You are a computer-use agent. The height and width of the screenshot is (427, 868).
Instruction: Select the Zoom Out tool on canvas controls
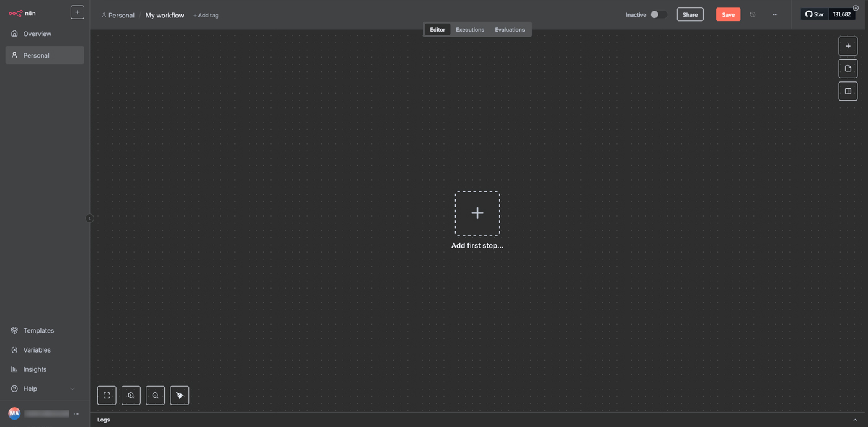[155, 395]
